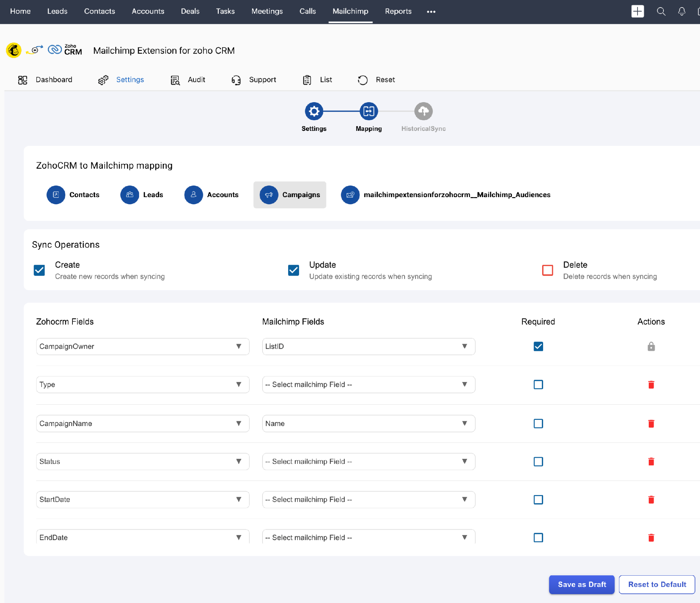
Task: Switch to the Deals tab
Action: 190,11
